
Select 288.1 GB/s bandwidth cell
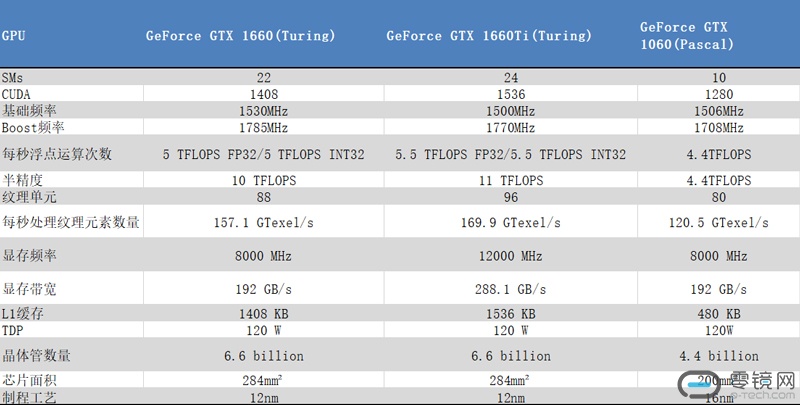coord(511,289)
